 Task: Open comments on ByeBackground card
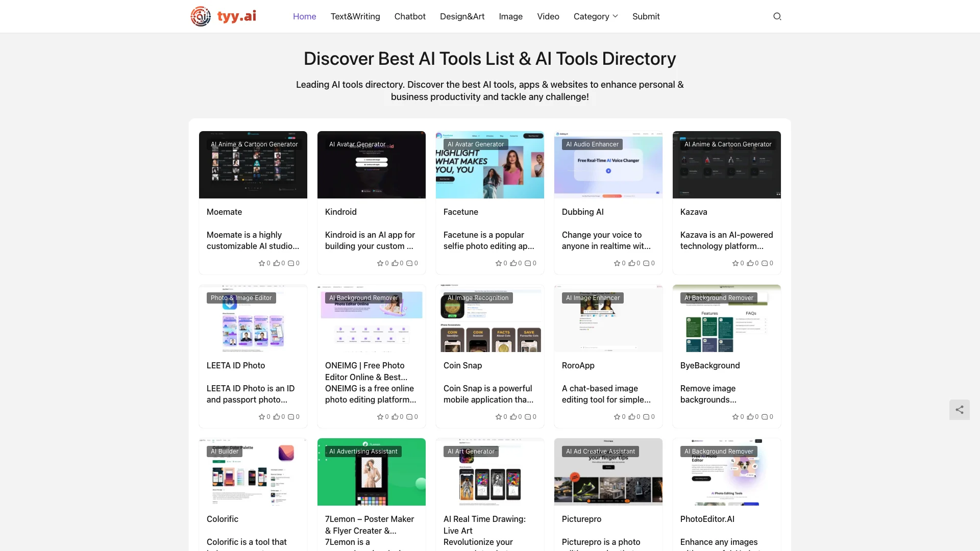765,417
